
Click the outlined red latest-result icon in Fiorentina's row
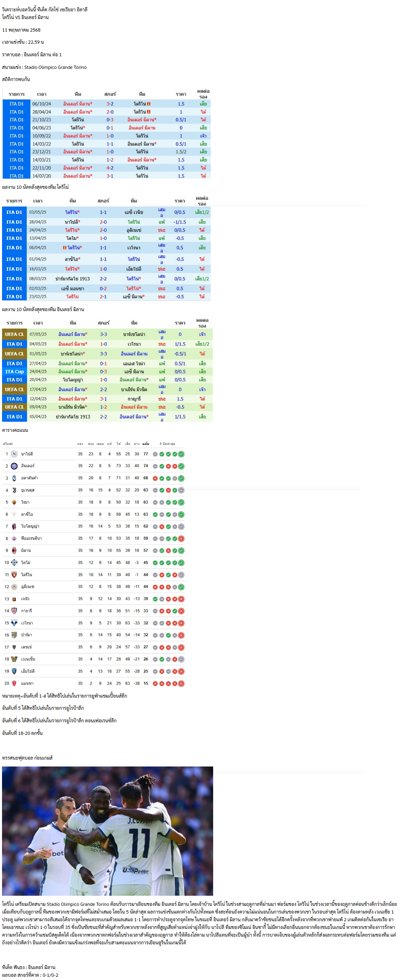[x=181, y=538]
